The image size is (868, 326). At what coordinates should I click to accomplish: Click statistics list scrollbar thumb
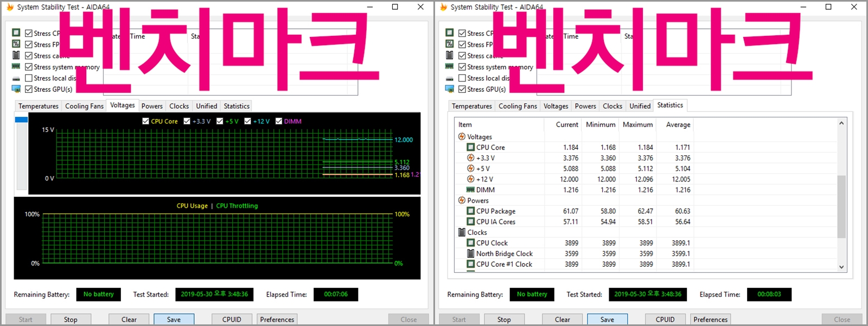(x=841, y=206)
